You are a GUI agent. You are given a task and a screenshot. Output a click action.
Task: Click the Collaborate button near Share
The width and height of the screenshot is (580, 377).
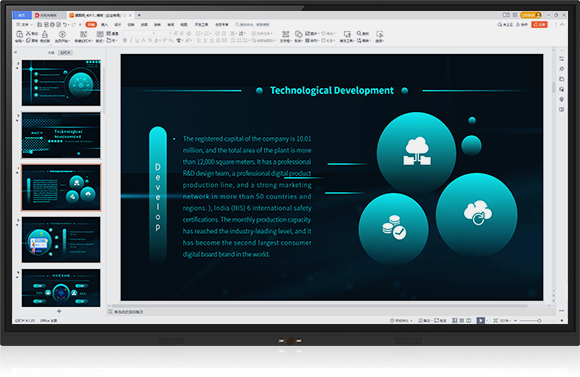[522, 24]
